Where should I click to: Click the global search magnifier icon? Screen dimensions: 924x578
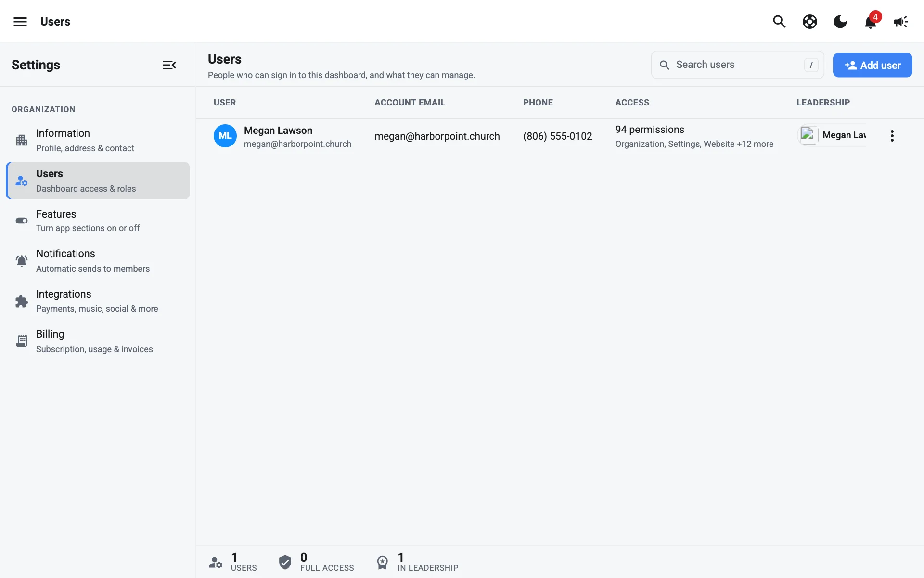(779, 22)
